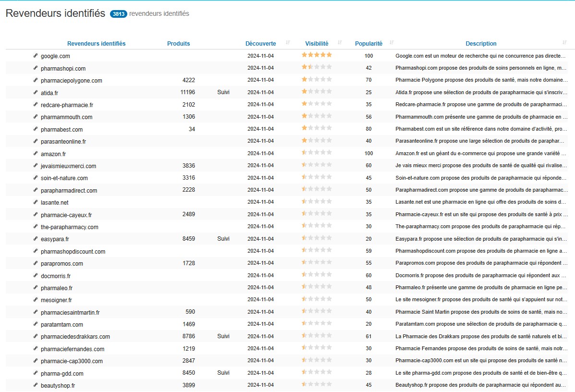Click the link icon beside atida.fr

[x=36, y=92]
